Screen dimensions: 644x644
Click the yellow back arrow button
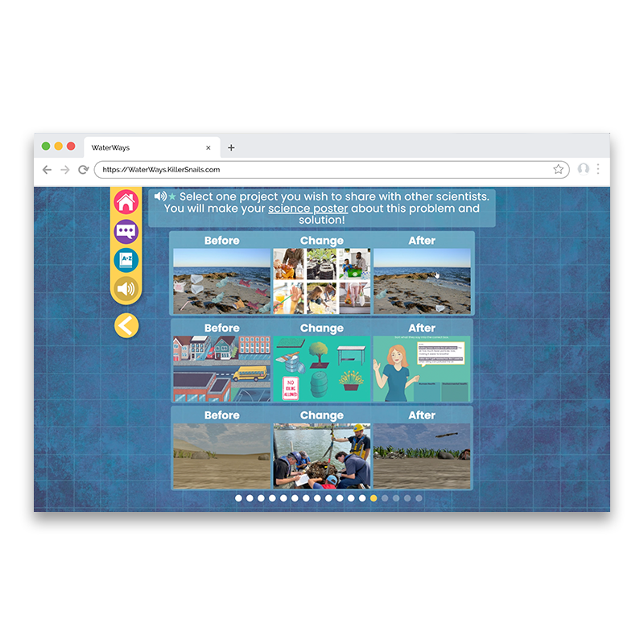(x=126, y=325)
